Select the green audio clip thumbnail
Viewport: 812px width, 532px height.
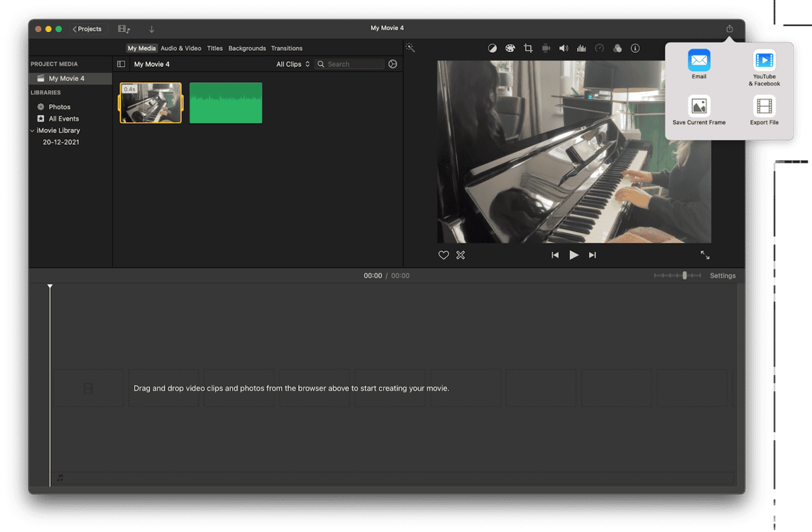225,103
